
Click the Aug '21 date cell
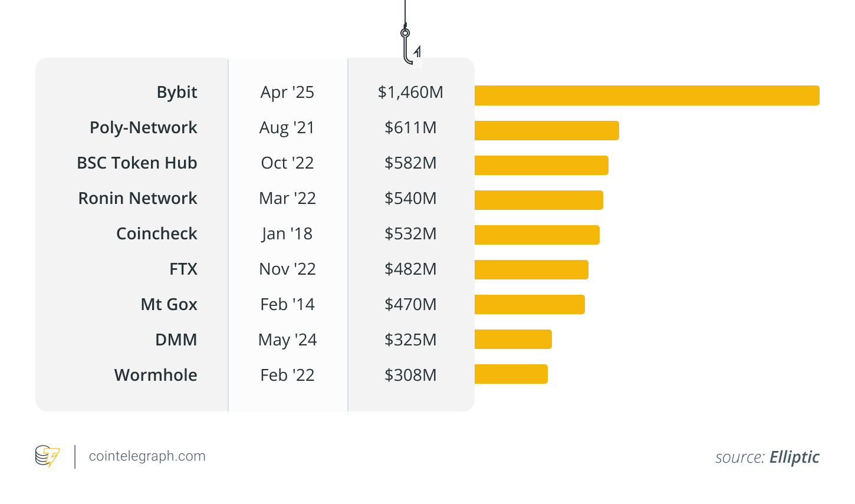click(x=287, y=128)
